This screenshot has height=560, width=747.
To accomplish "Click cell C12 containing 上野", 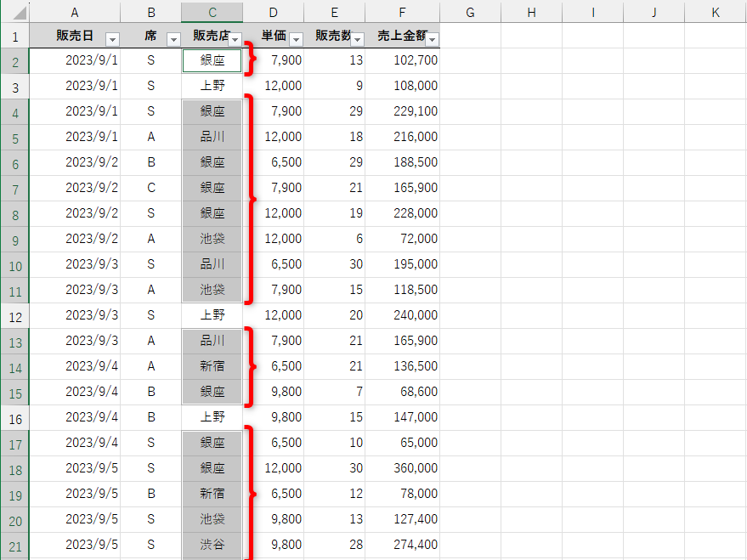I will pyautogui.click(x=212, y=316).
